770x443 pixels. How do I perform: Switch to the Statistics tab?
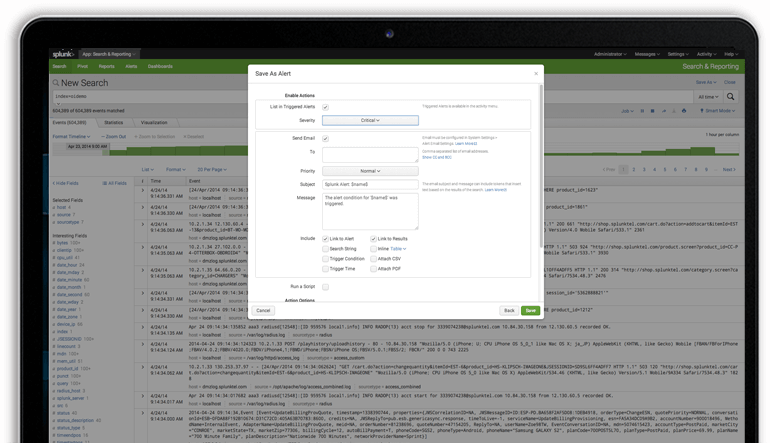pyautogui.click(x=113, y=123)
